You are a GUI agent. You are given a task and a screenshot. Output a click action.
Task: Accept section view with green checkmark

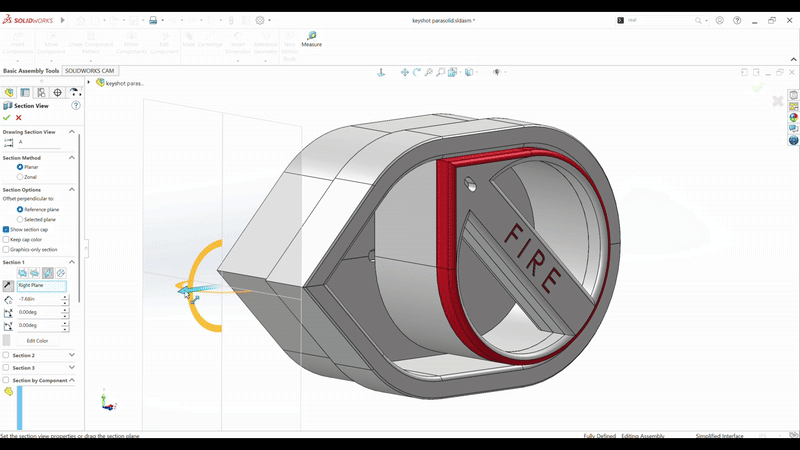click(7, 118)
